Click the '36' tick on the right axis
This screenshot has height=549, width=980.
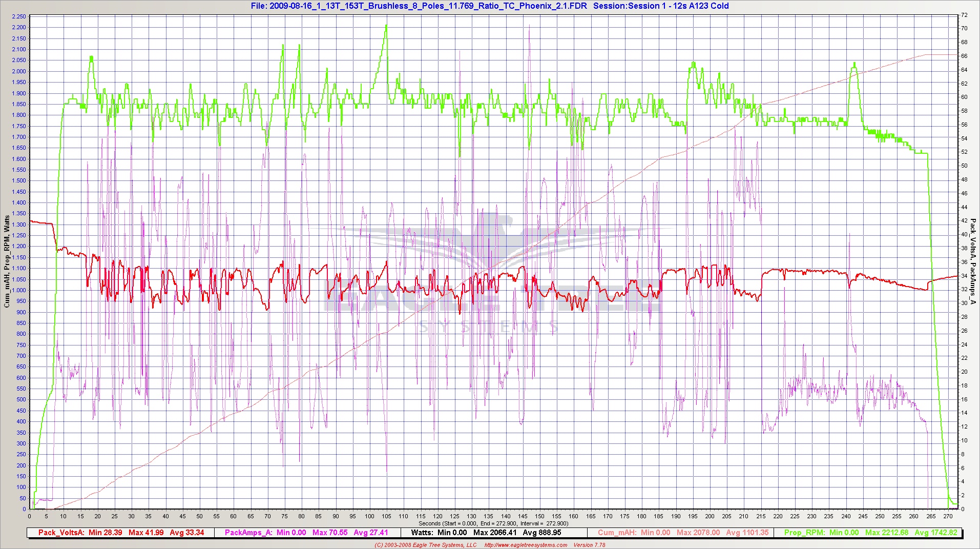point(964,262)
